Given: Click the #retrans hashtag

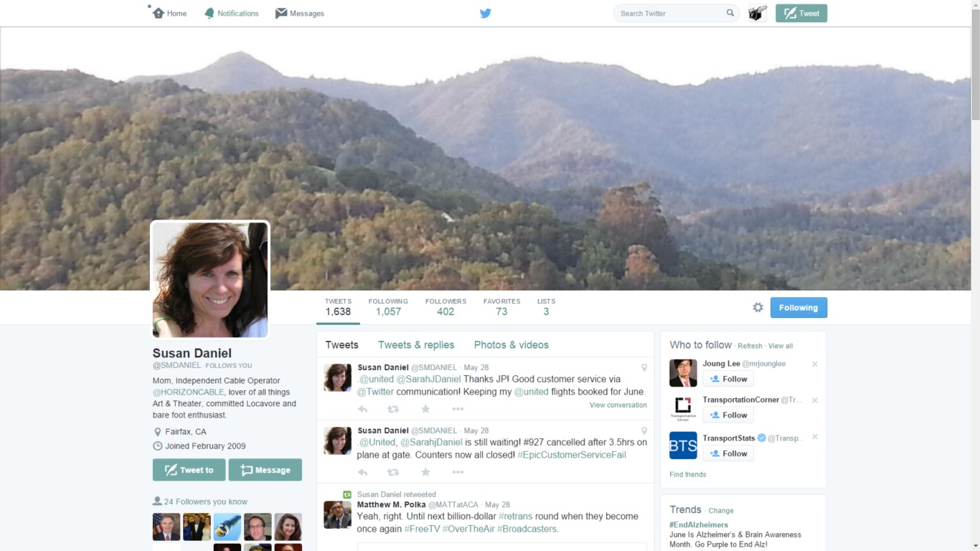Looking at the screenshot, I should click(x=515, y=516).
